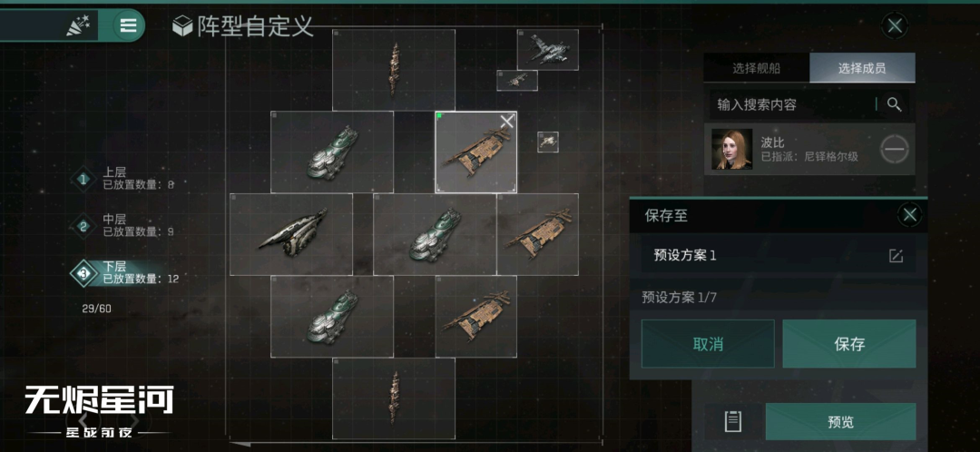Remove selected ship using X icon
This screenshot has width=980, height=452.
(x=506, y=122)
